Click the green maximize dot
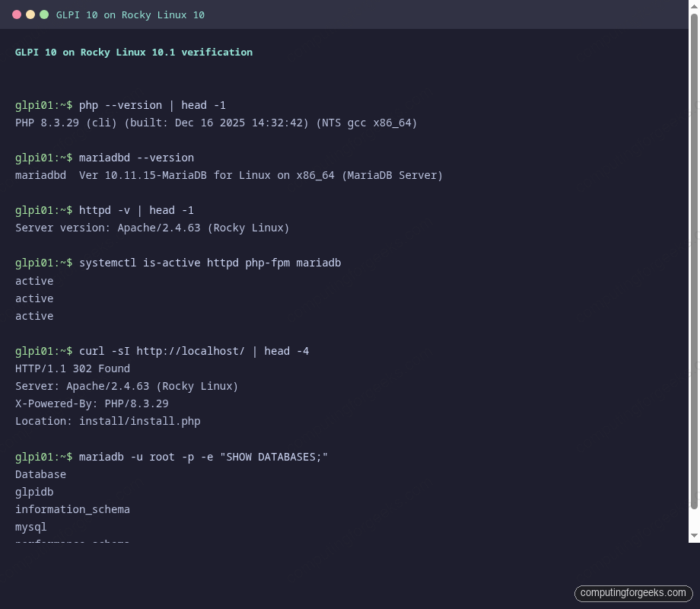Screen dimensions: 700x609 [44, 14]
